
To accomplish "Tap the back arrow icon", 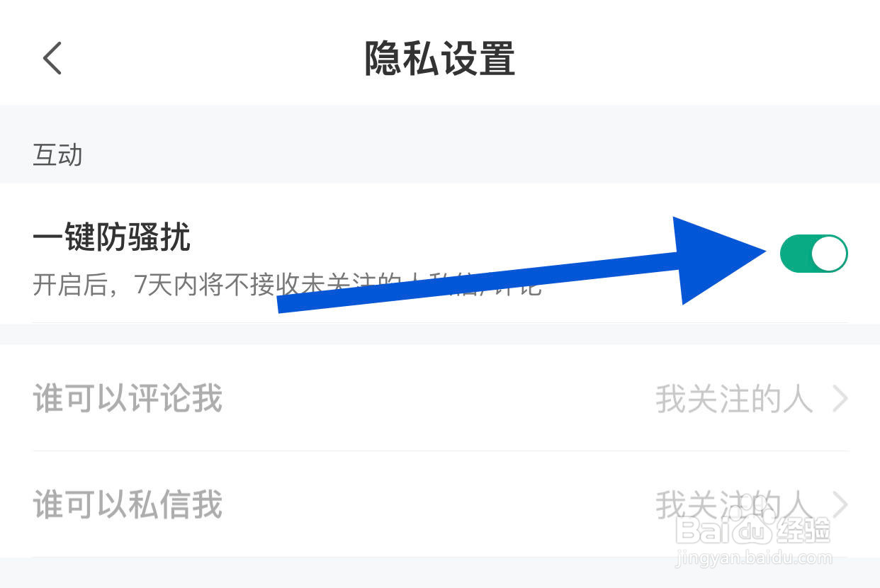I will click(52, 57).
